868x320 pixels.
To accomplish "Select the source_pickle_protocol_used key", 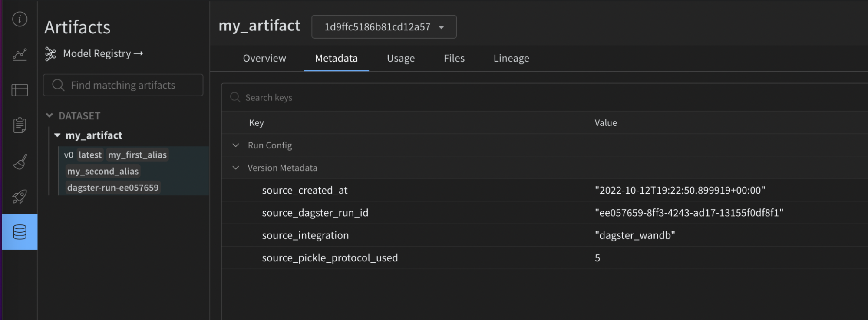I will coord(330,258).
